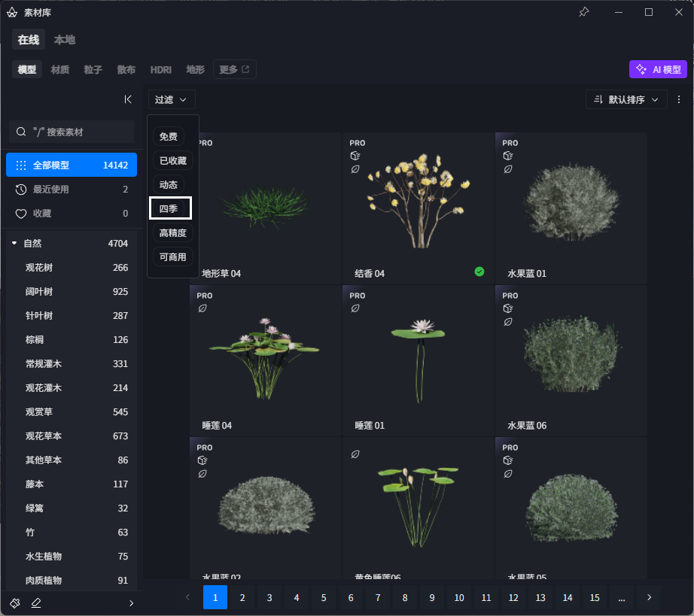
Task: Click the diamond tag icon at bottom left
Action: click(15, 602)
